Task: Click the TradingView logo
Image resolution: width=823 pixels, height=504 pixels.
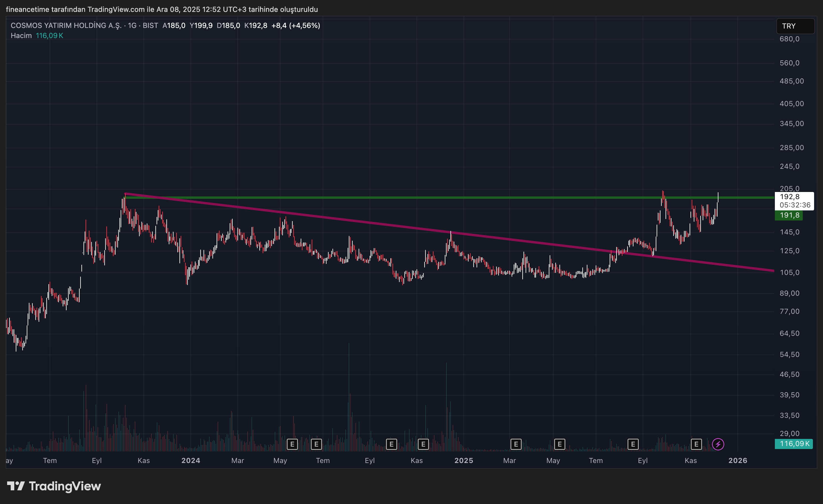Action: click(x=53, y=486)
